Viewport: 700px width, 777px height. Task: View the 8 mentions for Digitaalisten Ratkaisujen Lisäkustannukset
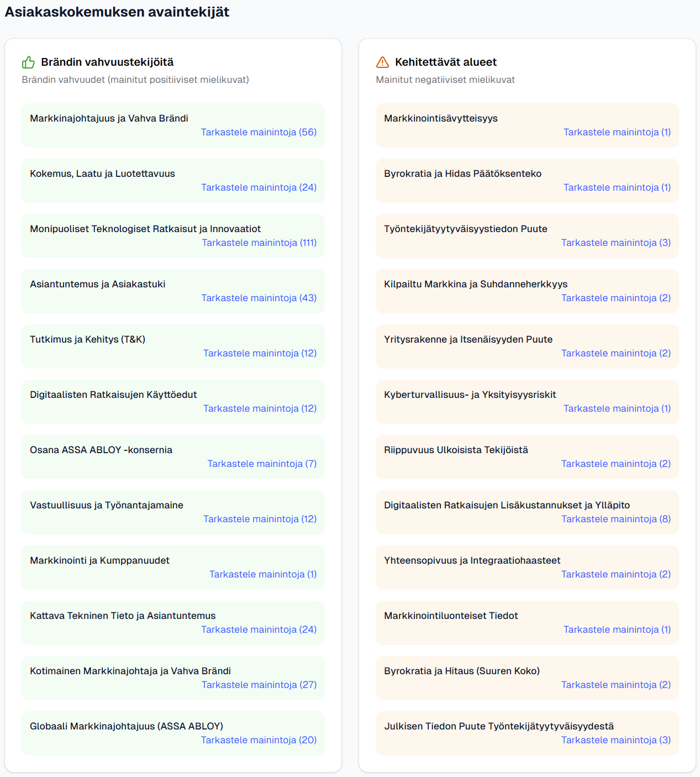[x=615, y=519]
